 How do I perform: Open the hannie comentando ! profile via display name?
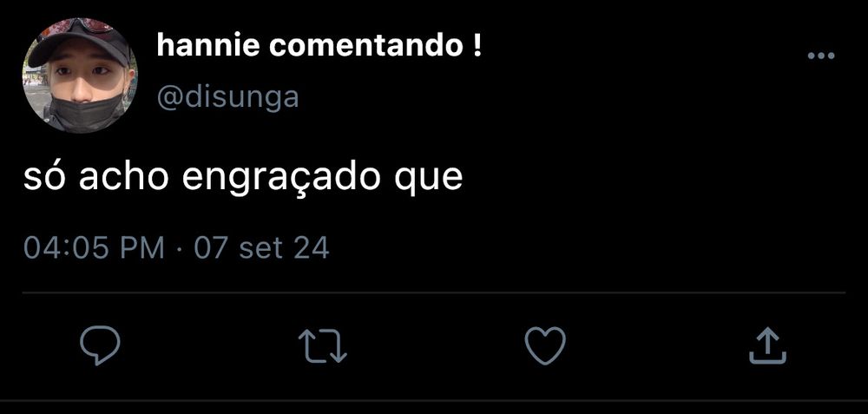click(319, 46)
